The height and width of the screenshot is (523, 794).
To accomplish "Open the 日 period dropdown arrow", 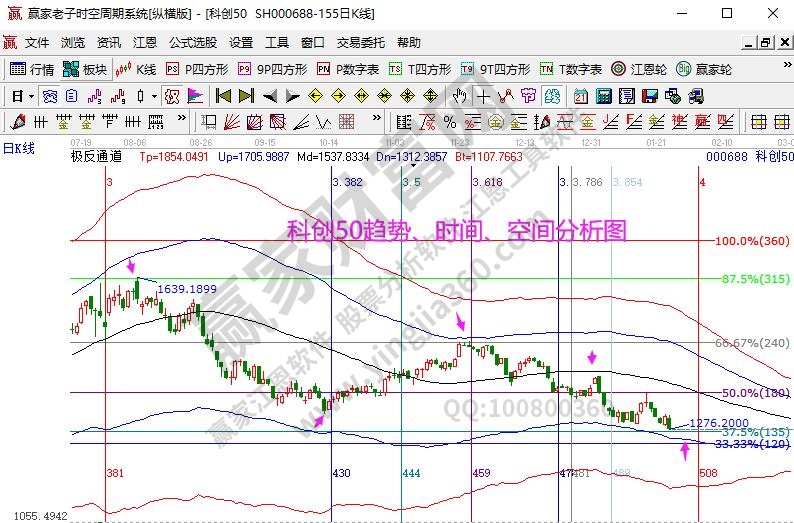I will [31, 97].
